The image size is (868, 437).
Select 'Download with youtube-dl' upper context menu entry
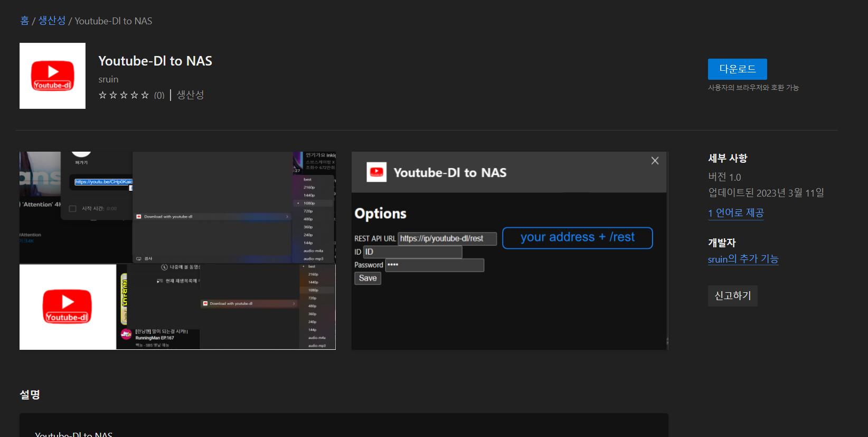pos(211,217)
